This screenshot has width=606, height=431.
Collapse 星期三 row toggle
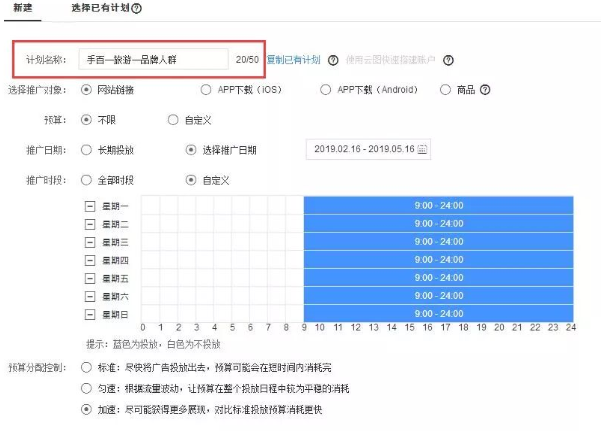click(x=90, y=242)
